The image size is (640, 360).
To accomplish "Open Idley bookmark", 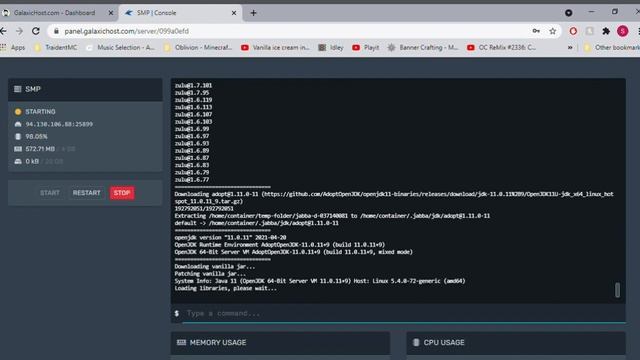I will pos(331,47).
